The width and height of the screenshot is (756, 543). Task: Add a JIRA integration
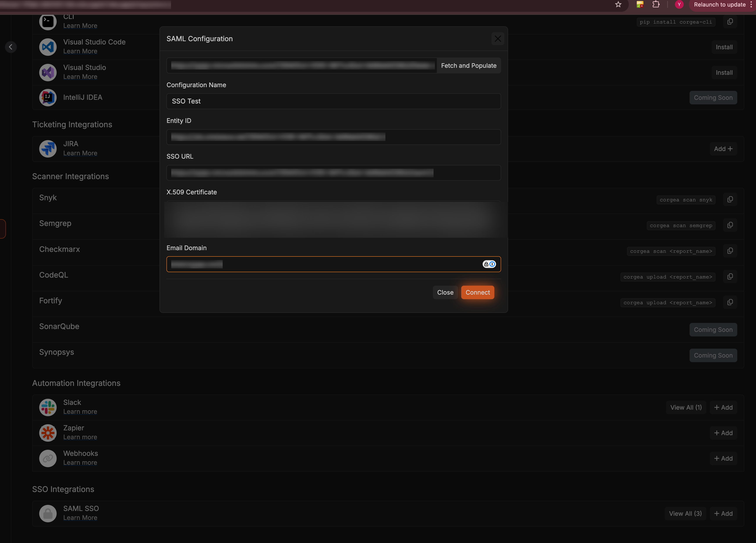coord(723,149)
